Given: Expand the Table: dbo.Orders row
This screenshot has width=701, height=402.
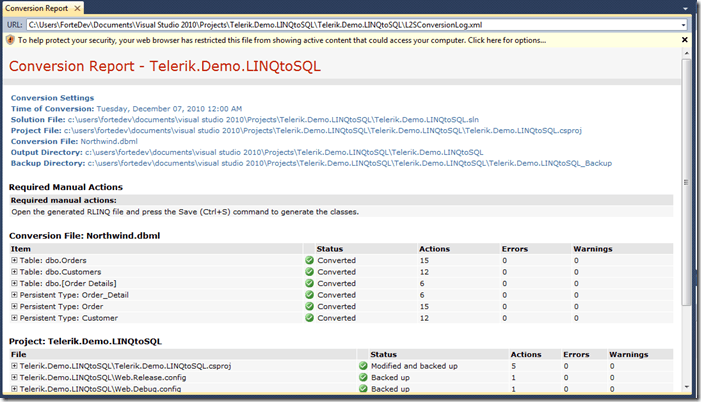Looking at the screenshot, I should [x=14, y=260].
